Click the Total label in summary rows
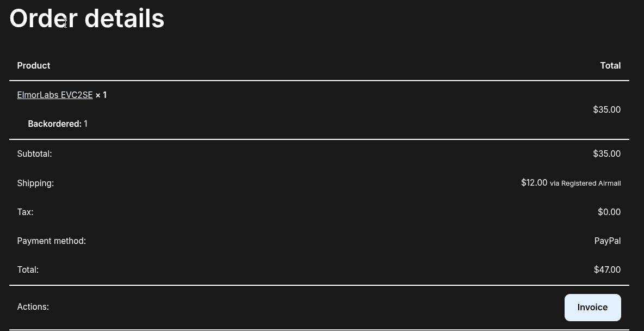Viewport: 644px width, 331px height. coord(28,270)
